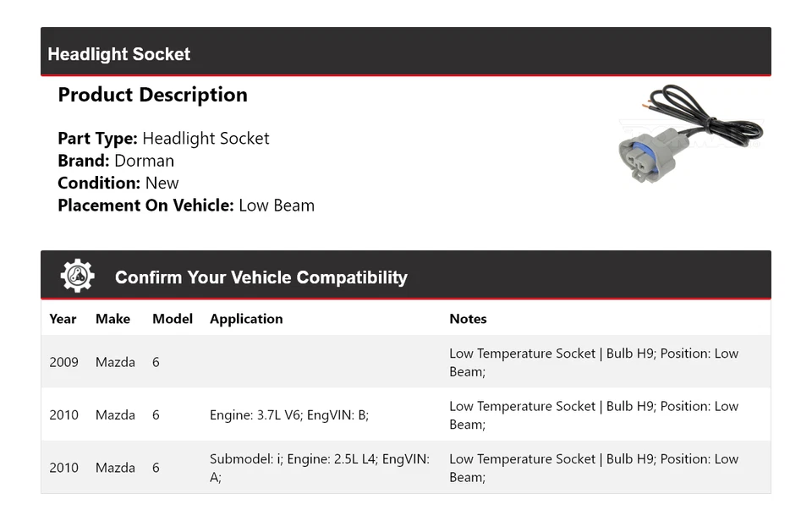Screen dimensions: 812x521
Task: Click model 6 in the 2.5L L4 row
Action: (x=156, y=468)
